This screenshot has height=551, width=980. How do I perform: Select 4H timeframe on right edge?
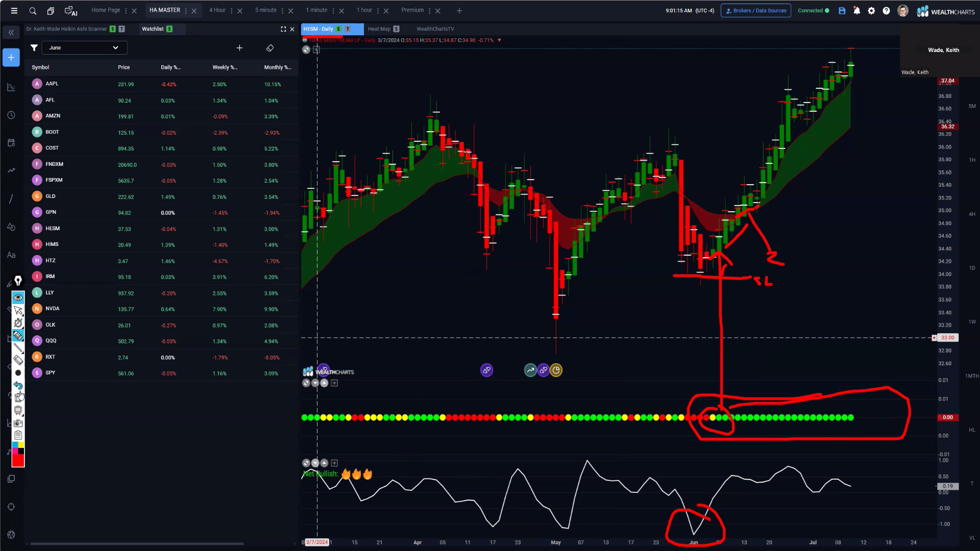tap(972, 214)
